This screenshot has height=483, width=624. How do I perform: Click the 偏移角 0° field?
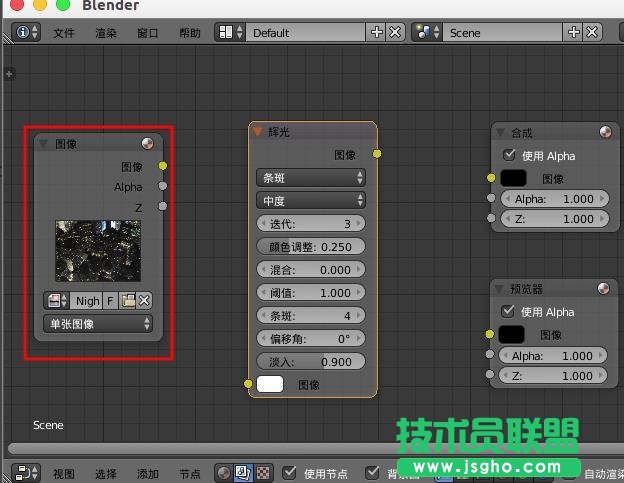click(x=311, y=339)
